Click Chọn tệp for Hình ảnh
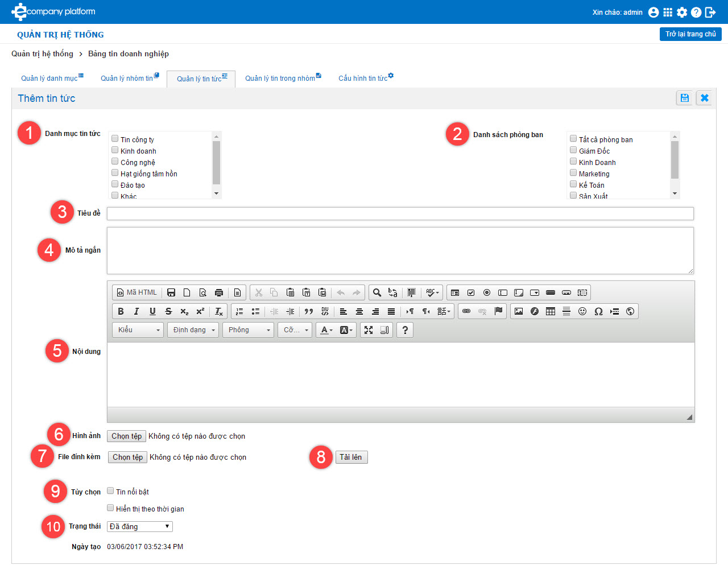Image resolution: width=728 pixels, height=569 pixels. (x=126, y=436)
